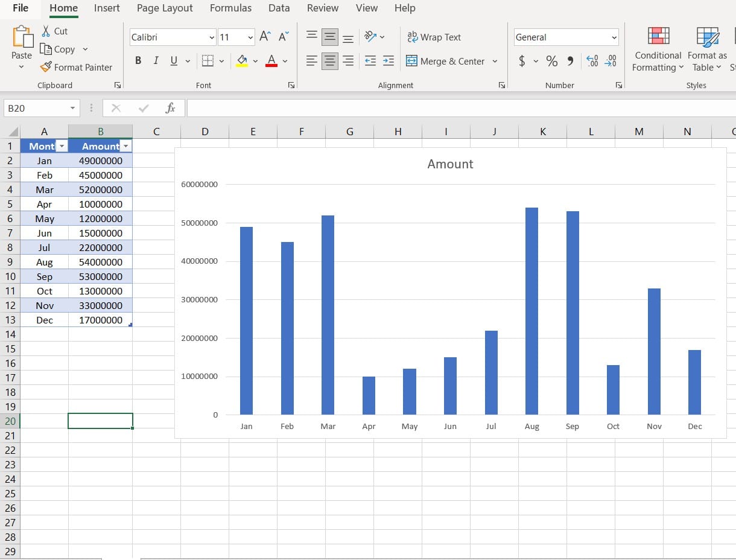This screenshot has width=736, height=560.
Task: Click the Format Painter brush icon
Action: (46, 67)
